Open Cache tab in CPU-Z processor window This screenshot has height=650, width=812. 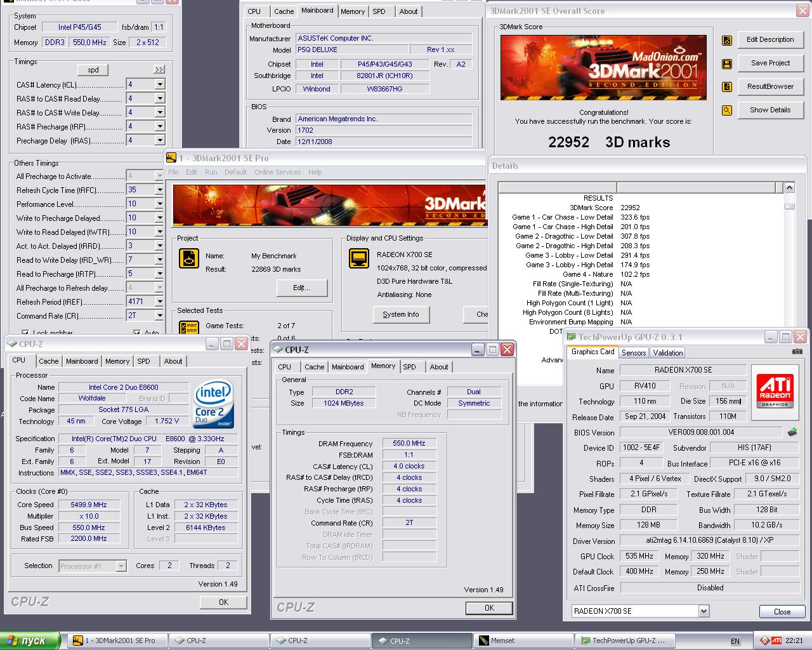49,361
